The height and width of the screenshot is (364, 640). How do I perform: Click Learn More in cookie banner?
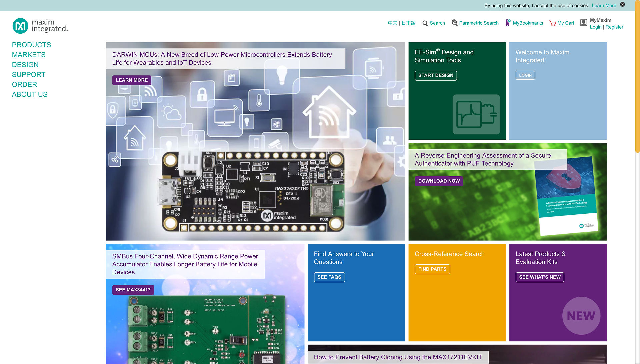pos(604,6)
